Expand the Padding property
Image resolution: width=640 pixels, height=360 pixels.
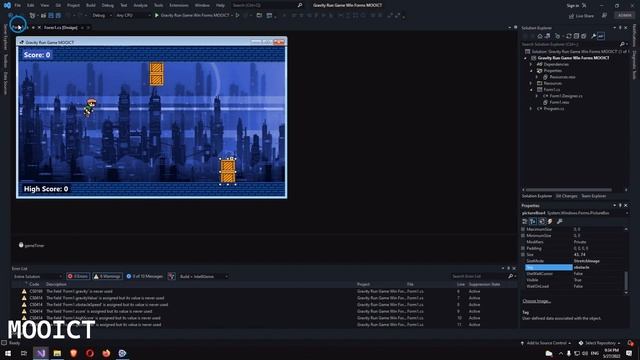(x=523, y=248)
